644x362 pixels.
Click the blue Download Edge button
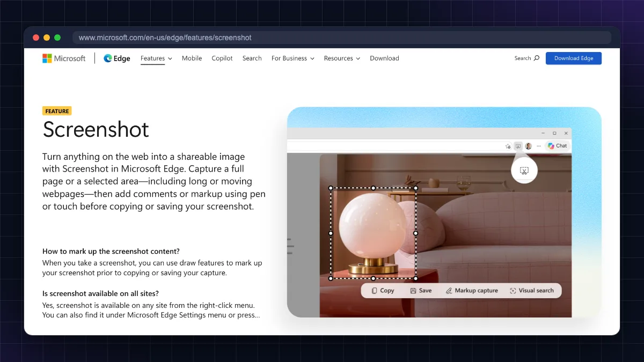(574, 58)
